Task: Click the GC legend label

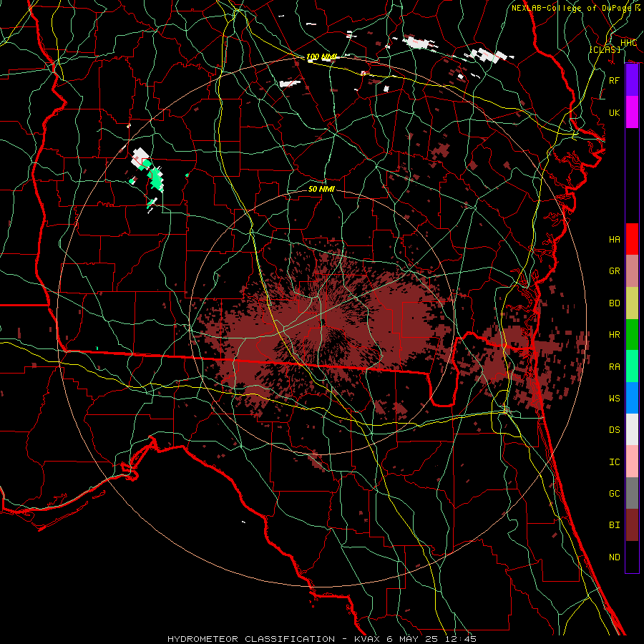Action: click(x=615, y=493)
